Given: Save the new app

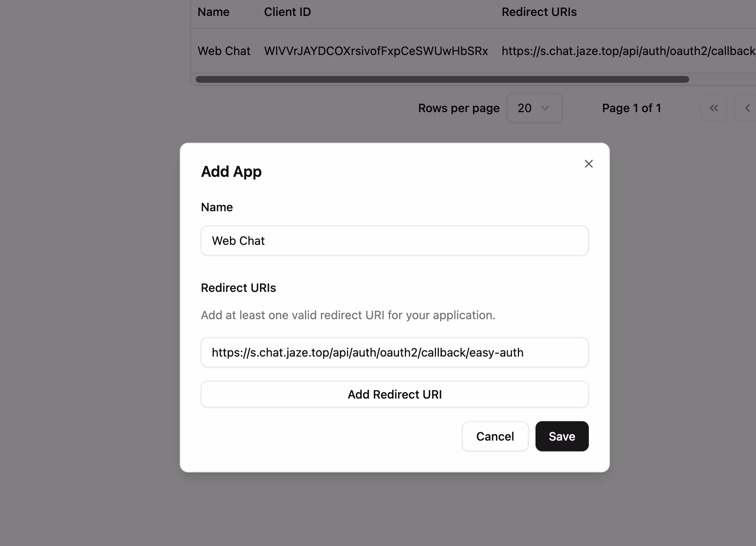Looking at the screenshot, I should [x=562, y=436].
